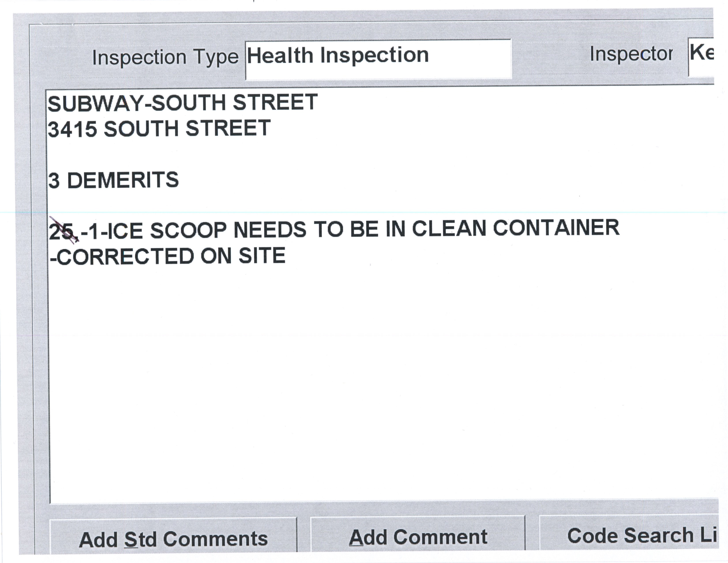Click the ICE SCOOP violation line
The width and height of the screenshot is (728, 563).
coord(333,229)
